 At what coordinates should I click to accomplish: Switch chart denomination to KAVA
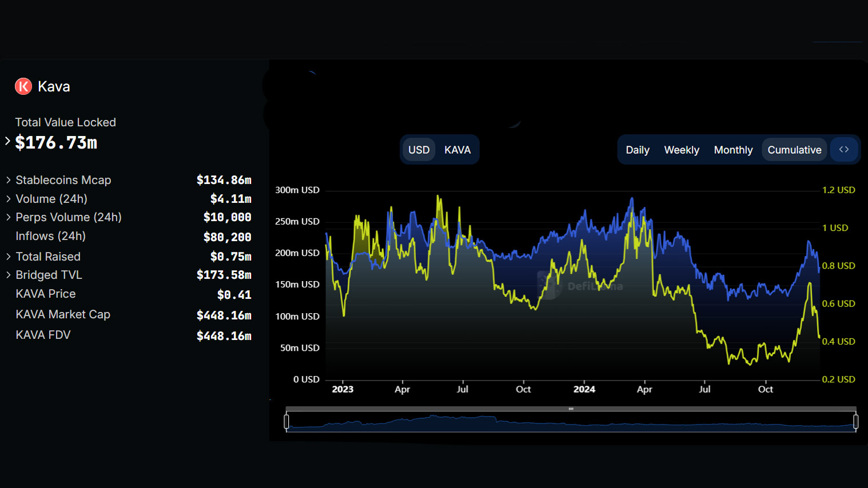(x=457, y=150)
